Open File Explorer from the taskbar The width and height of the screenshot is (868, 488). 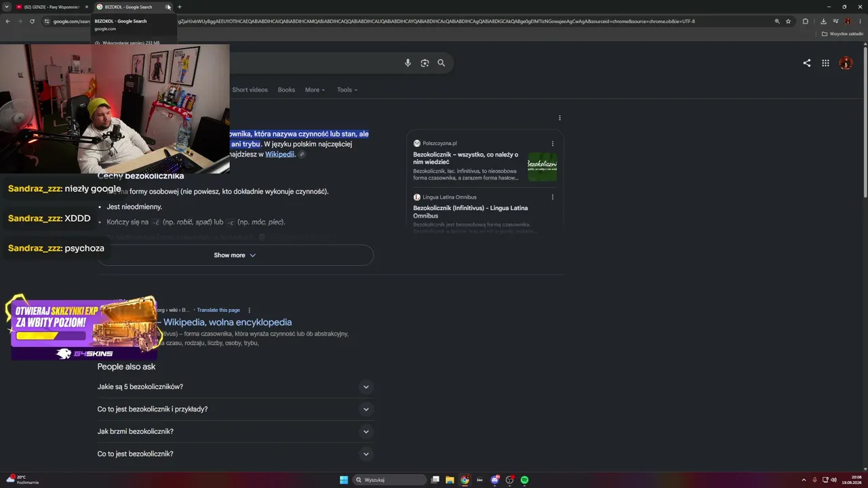(450, 480)
